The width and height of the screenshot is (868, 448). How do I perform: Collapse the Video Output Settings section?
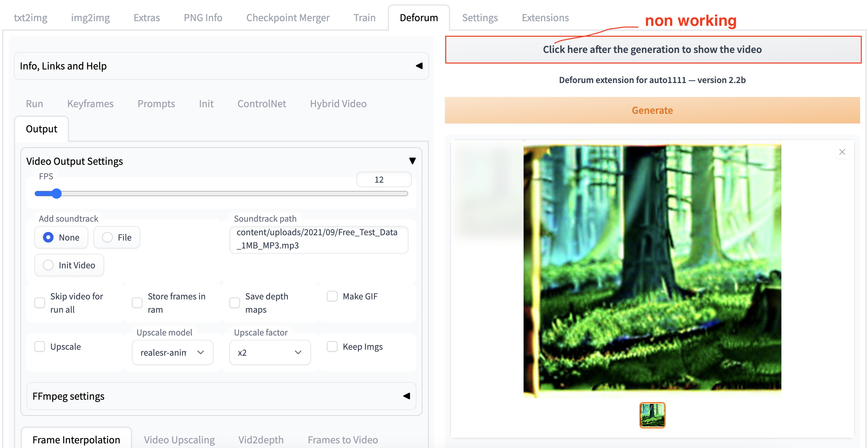pyautogui.click(x=221, y=161)
